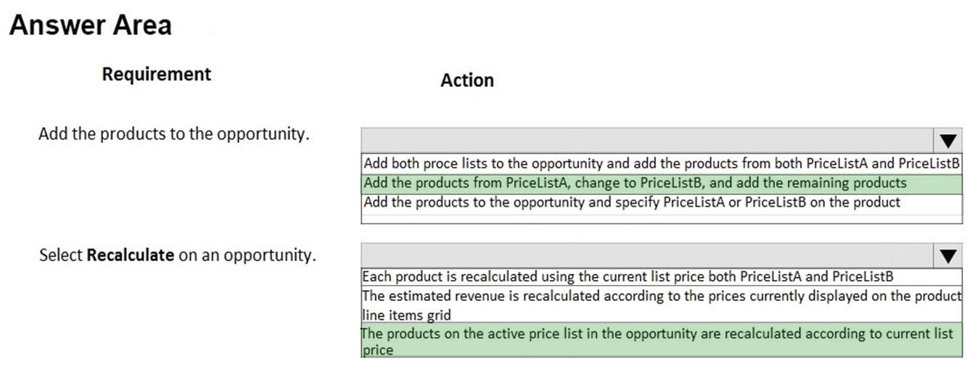The image size is (980, 372).
Task: Select 'Add both proce lists to the opportunity' option
Action: point(661,163)
